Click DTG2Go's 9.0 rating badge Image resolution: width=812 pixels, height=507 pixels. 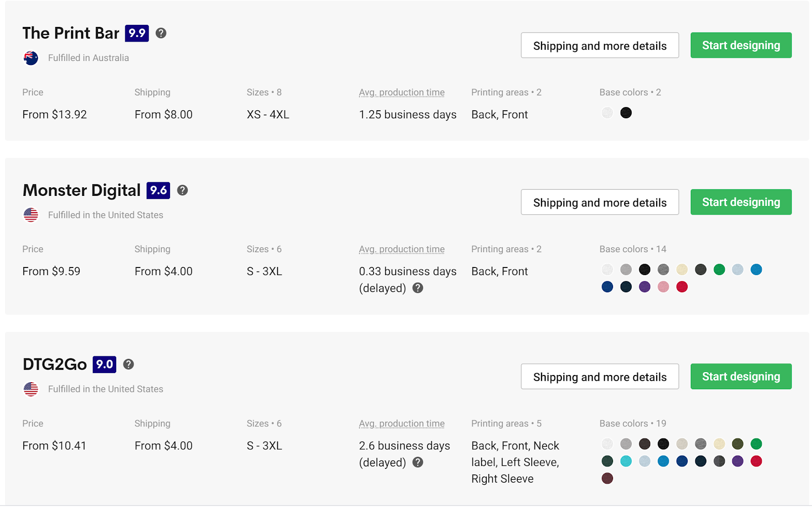pos(105,364)
